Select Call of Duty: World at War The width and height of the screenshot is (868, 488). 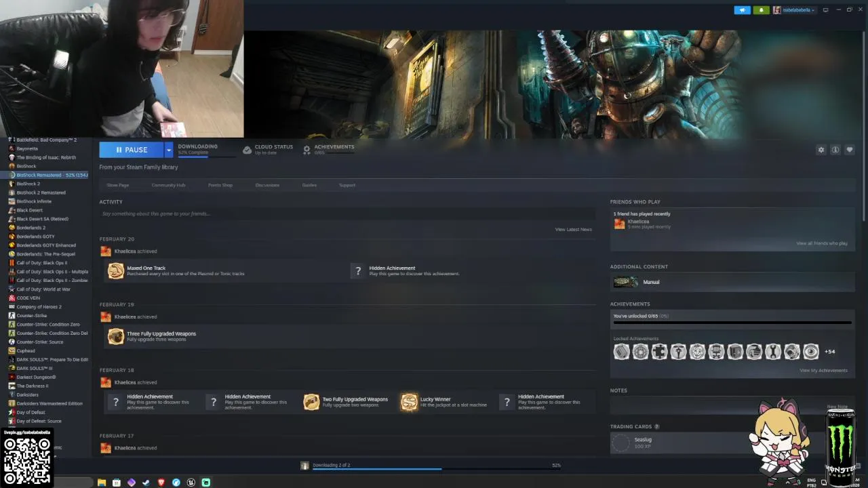(x=43, y=289)
